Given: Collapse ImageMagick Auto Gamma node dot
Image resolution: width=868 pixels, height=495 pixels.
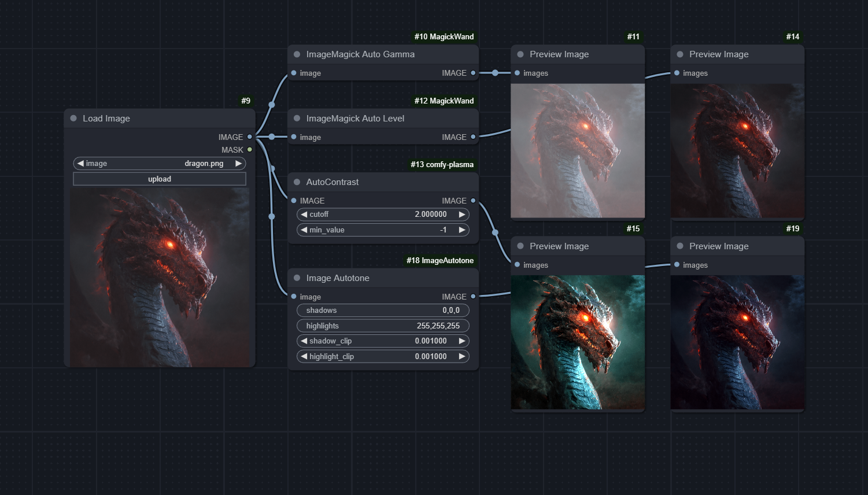Looking at the screenshot, I should (297, 54).
